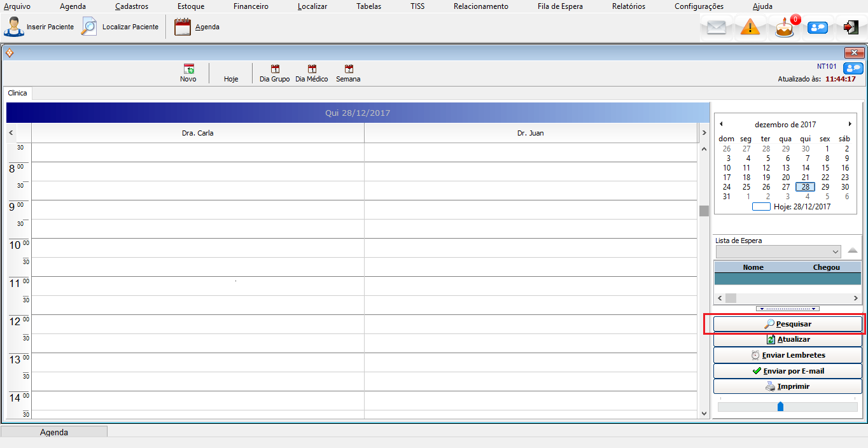
Task: Go to next month in calendar
Action: pyautogui.click(x=850, y=124)
